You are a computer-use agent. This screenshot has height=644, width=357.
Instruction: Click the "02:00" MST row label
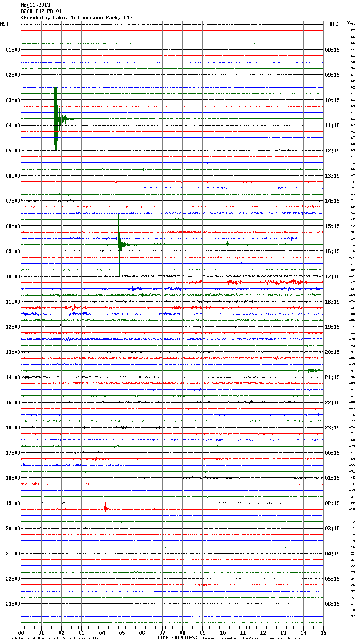[13, 75]
